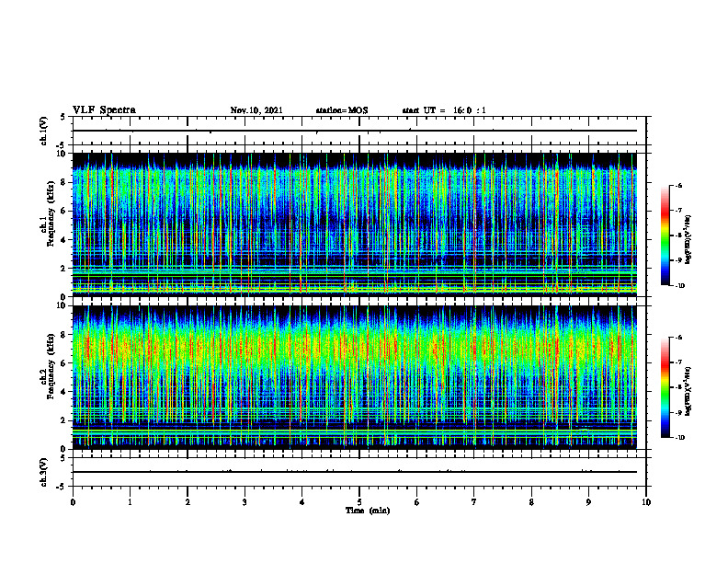This screenshot has height=563, width=728.
Task: Click the time axis tick label "9"
Action: (588, 502)
